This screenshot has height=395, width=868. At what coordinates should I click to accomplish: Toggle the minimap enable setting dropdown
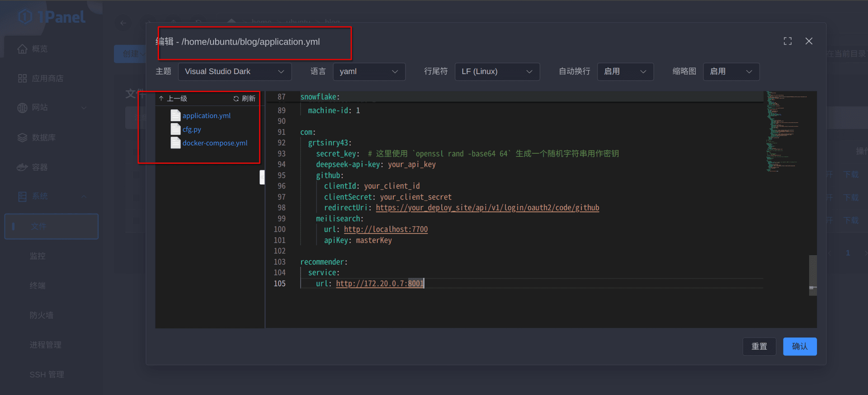click(x=731, y=71)
